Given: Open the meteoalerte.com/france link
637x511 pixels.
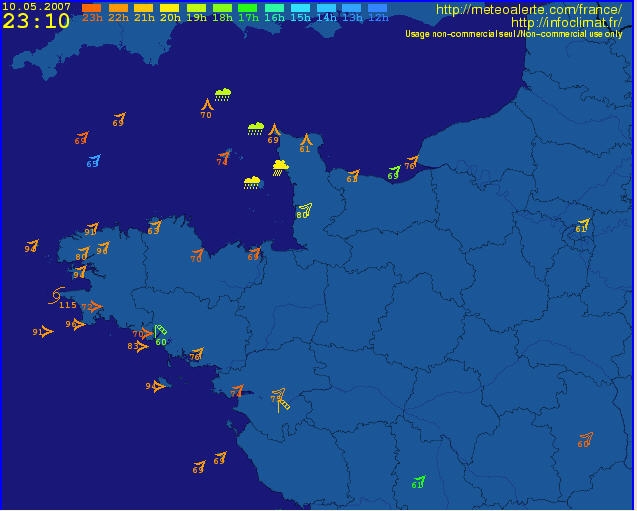Looking at the screenshot, I should coord(529,9).
